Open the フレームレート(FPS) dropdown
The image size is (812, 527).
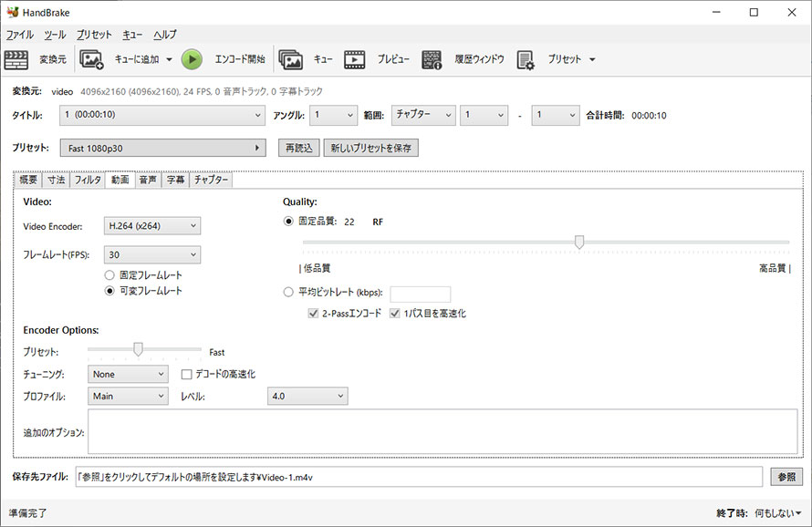click(x=152, y=254)
